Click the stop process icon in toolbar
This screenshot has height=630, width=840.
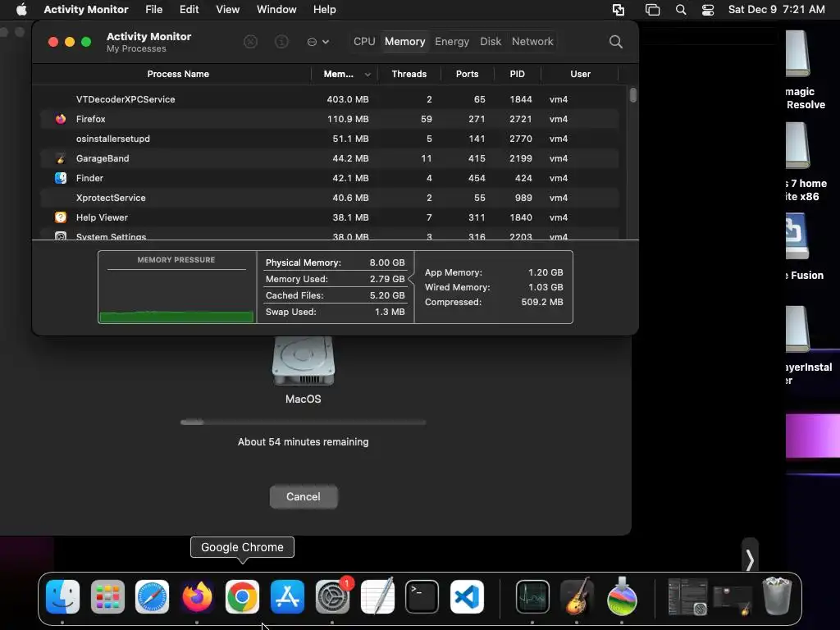pos(250,42)
